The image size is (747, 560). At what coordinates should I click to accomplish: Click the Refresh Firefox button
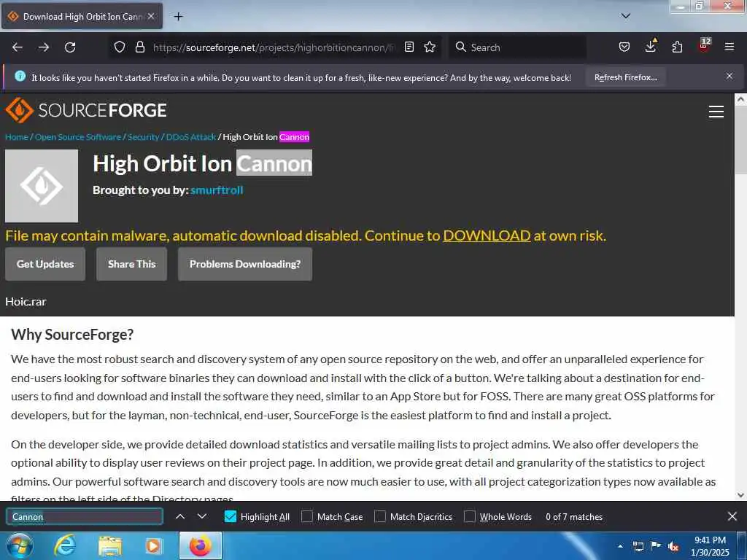pos(625,77)
